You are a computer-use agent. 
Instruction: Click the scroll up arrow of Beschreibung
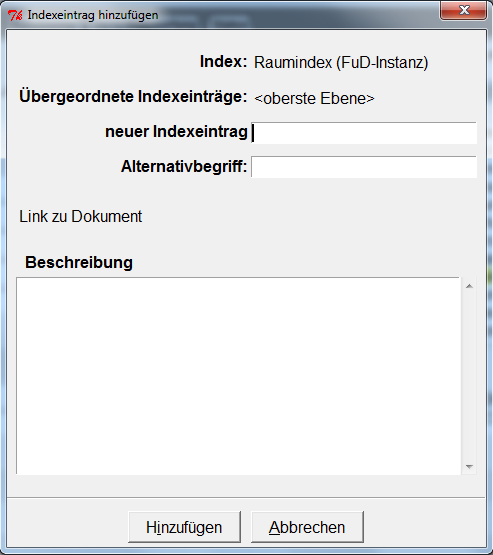(x=469, y=286)
